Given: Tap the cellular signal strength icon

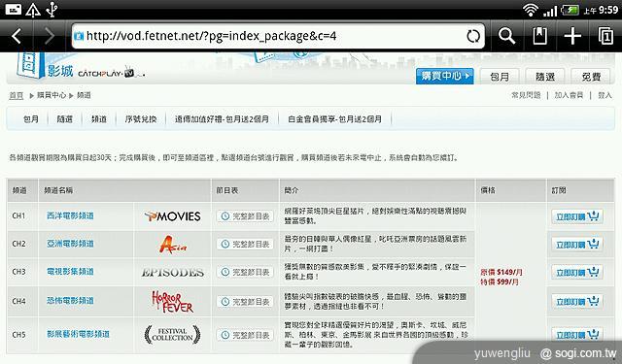Looking at the screenshot, I should coord(550,10).
